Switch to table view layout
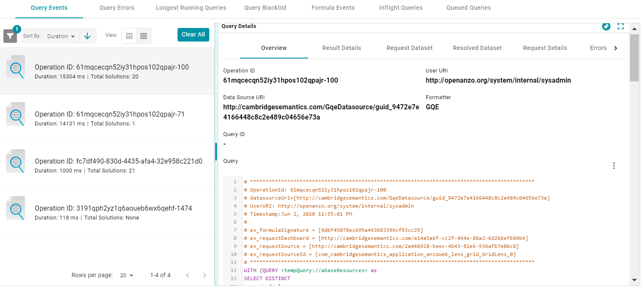 tap(129, 36)
